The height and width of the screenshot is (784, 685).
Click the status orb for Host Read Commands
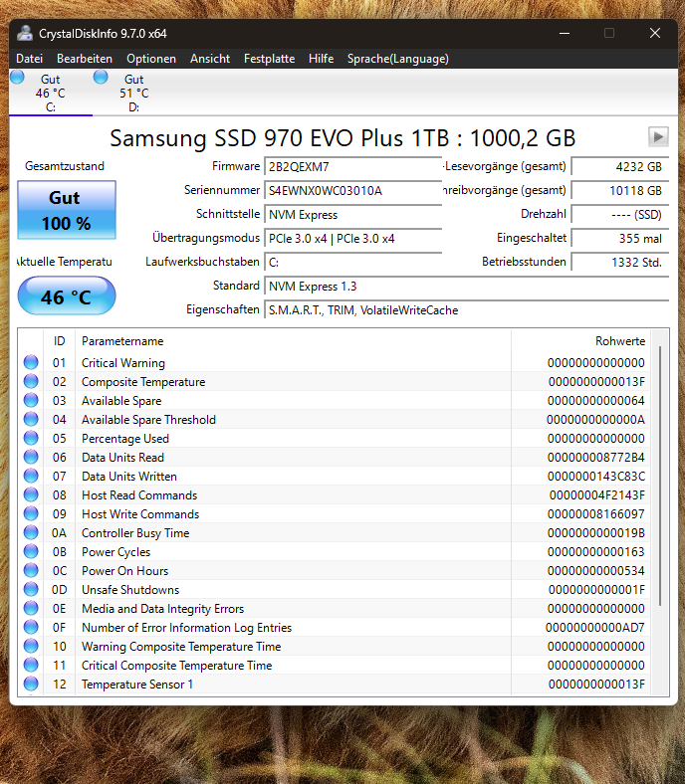31,494
